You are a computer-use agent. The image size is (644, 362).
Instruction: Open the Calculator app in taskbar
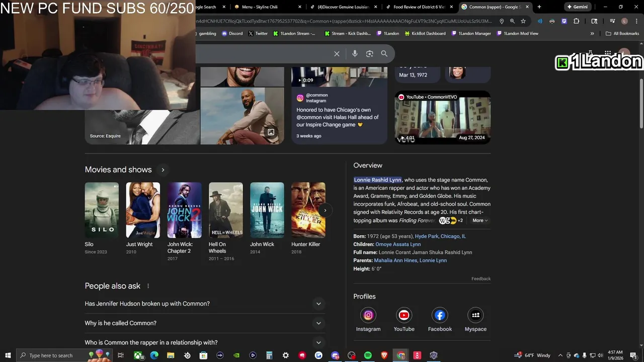click(x=269, y=355)
